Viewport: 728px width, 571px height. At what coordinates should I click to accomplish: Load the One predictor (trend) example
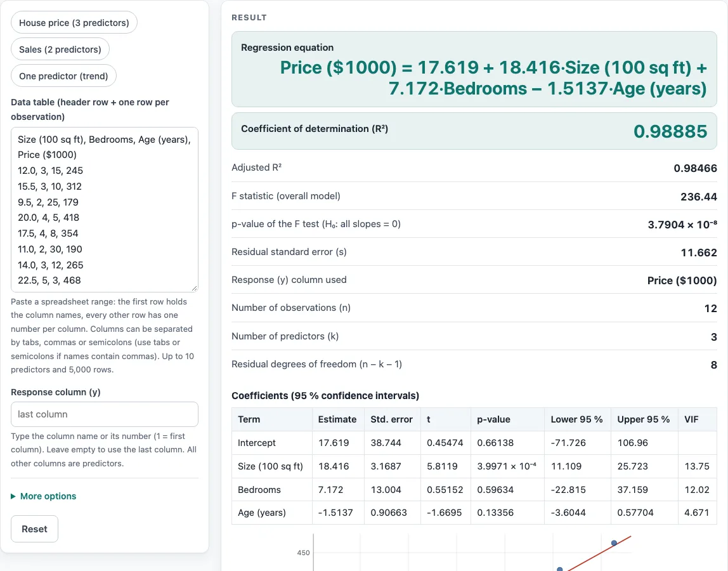pyautogui.click(x=63, y=75)
